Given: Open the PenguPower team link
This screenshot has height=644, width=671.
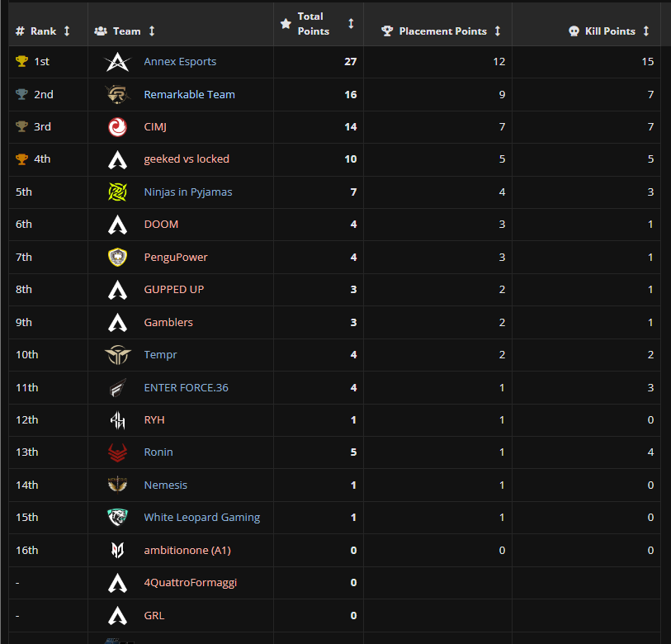Looking at the screenshot, I should (x=176, y=257).
